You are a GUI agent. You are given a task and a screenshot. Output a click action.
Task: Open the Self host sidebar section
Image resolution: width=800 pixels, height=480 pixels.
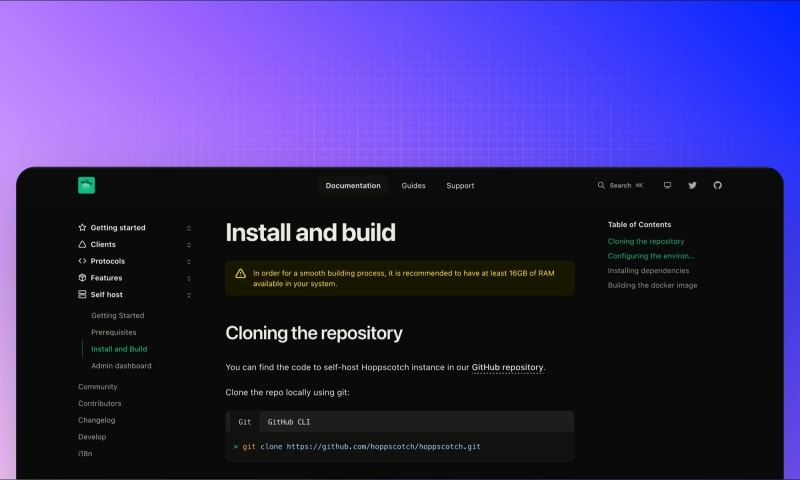click(107, 294)
